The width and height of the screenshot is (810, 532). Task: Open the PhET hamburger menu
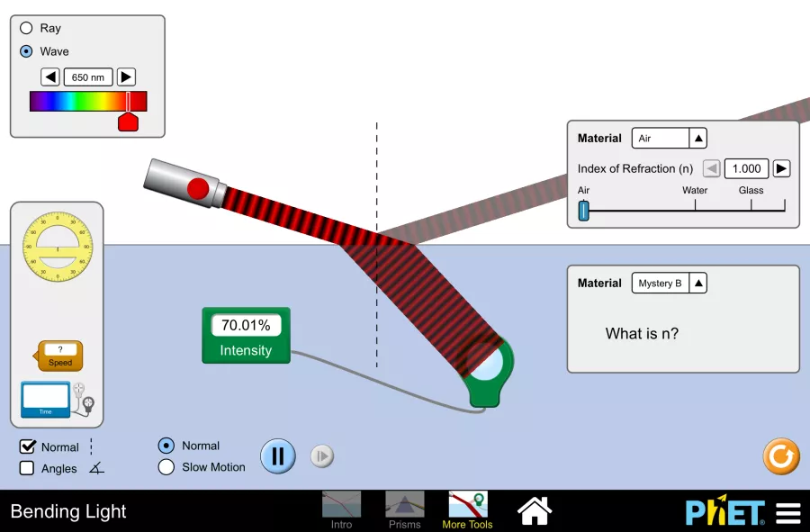tap(788, 513)
